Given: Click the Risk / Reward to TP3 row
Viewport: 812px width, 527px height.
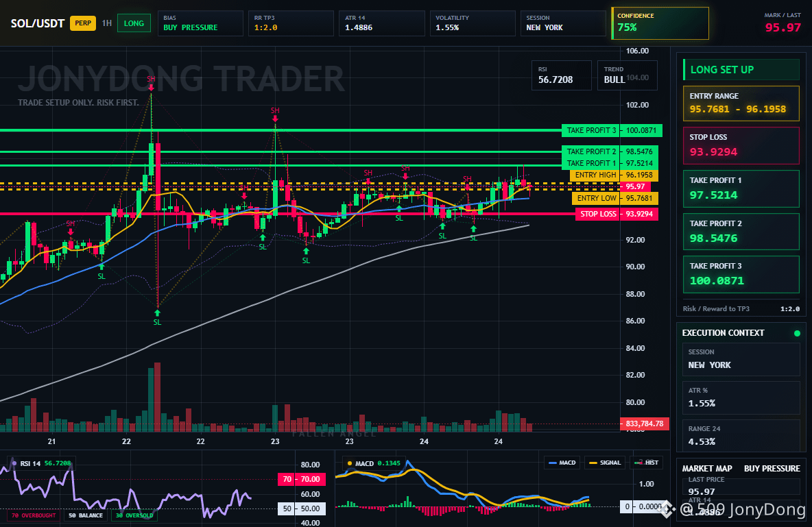Looking at the screenshot, I should tap(741, 308).
